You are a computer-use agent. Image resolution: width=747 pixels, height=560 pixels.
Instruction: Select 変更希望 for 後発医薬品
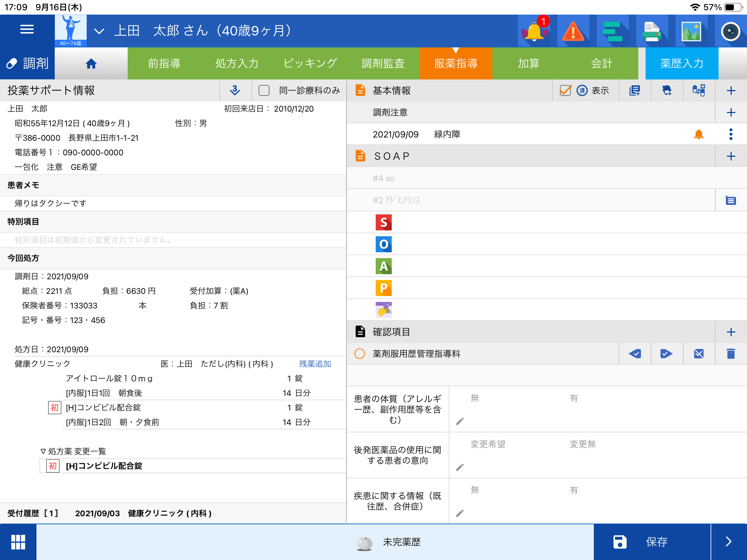tap(488, 444)
